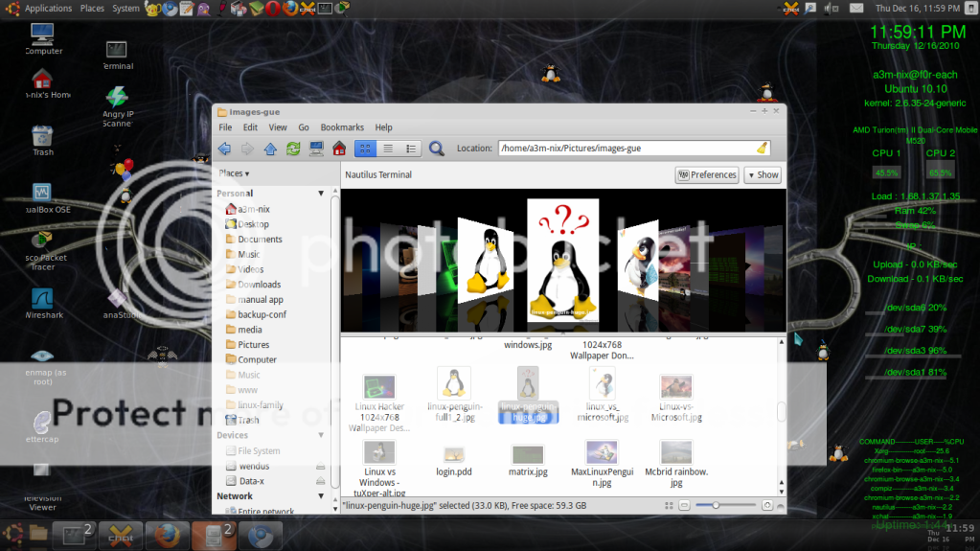
Task: Click the Show dropdown button
Action: click(763, 175)
